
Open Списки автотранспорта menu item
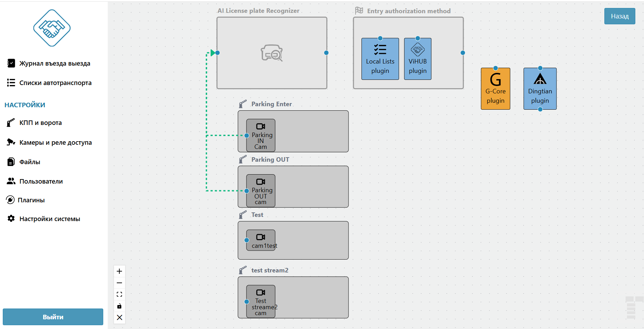(x=55, y=83)
